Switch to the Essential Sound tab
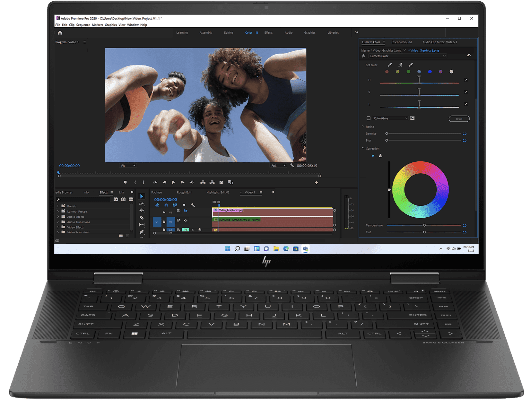This screenshot has width=532, height=400. [401, 42]
